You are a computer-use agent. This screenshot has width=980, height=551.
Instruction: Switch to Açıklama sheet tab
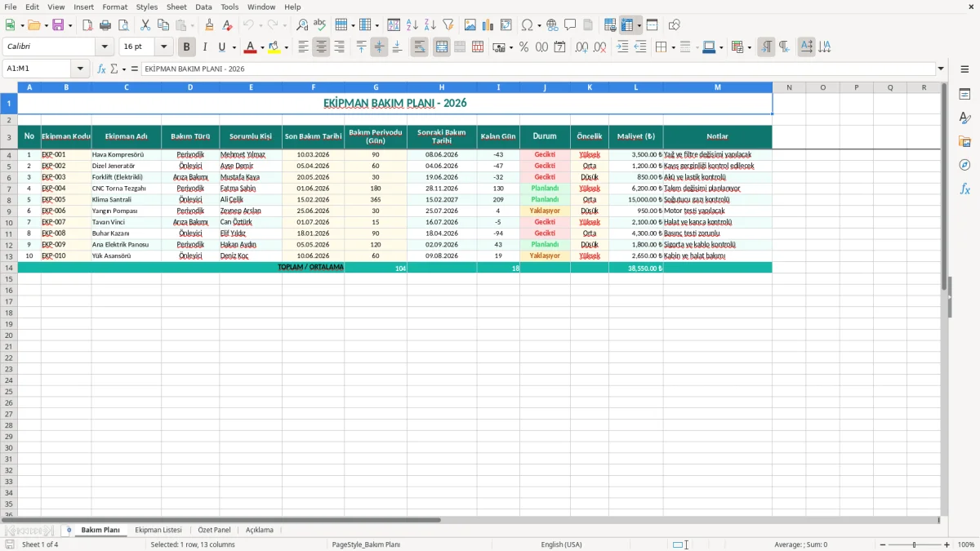tap(260, 530)
